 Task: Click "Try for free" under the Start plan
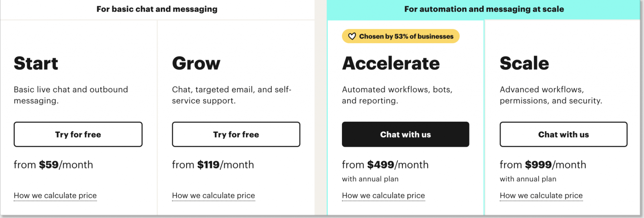(x=78, y=134)
